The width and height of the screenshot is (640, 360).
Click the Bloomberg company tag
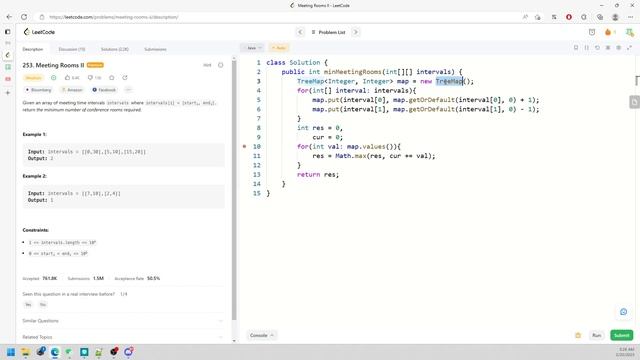(x=38, y=90)
